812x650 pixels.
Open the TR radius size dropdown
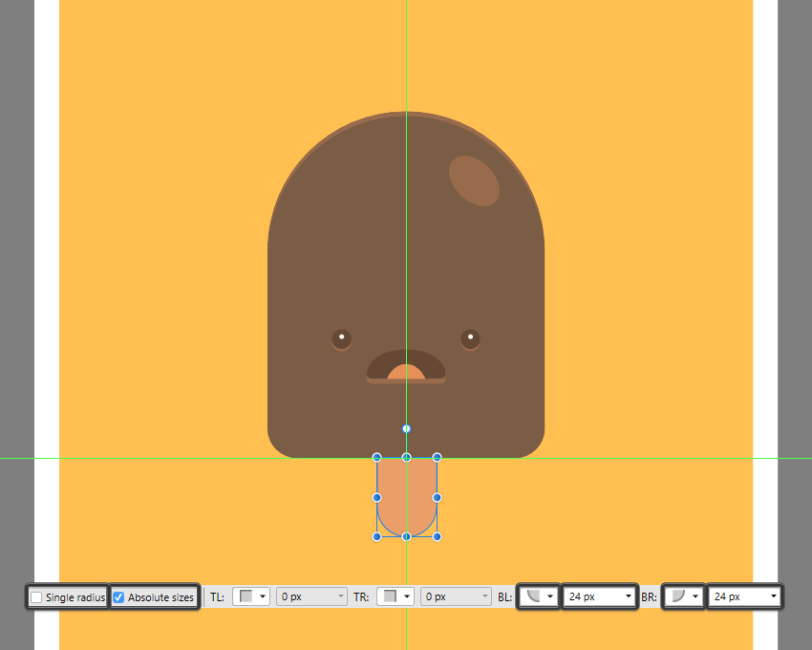[483, 596]
